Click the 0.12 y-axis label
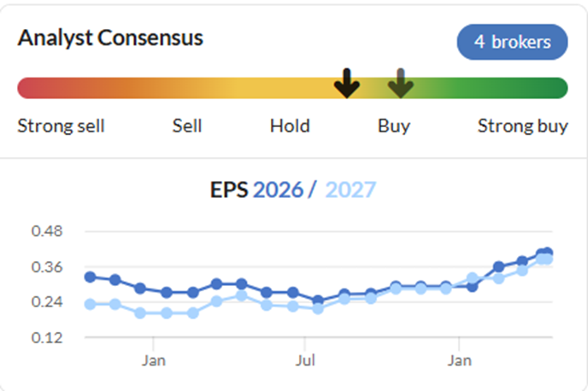The height and width of the screenshot is (391, 588). pyautogui.click(x=48, y=337)
